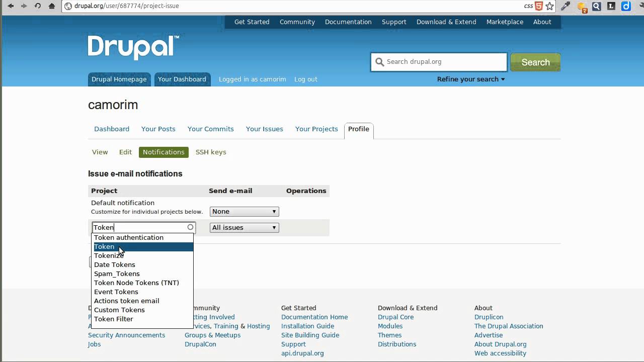Choose the Tokenize suggestion
The width and height of the screenshot is (644, 362).
point(142,256)
